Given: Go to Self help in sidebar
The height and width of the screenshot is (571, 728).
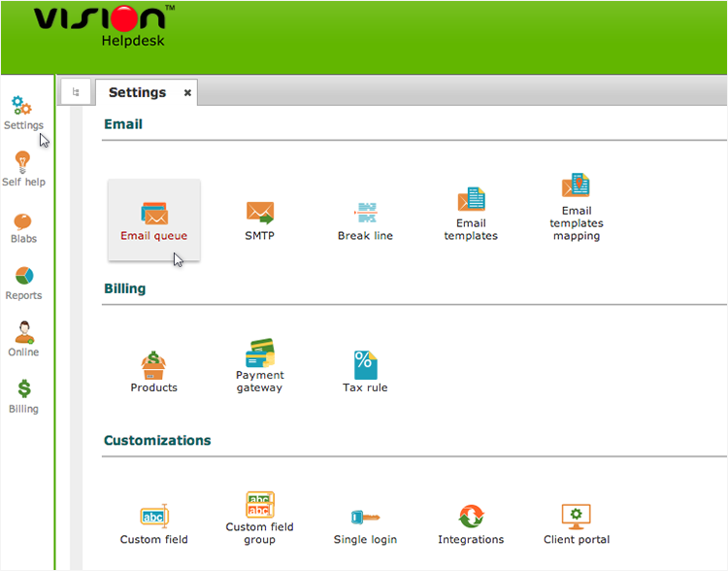Looking at the screenshot, I should coord(23,169).
